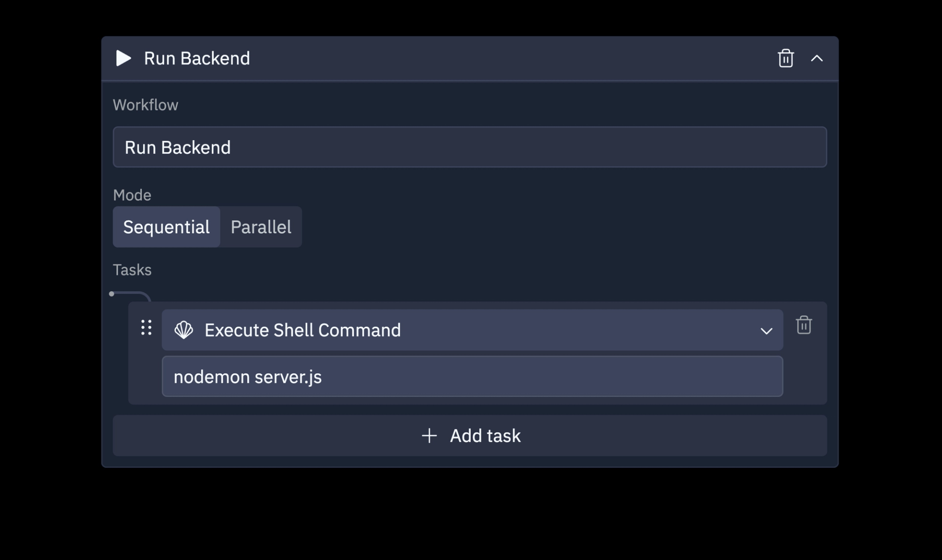The width and height of the screenshot is (942, 560).
Task: Click the Run Backend header title
Action: [197, 58]
